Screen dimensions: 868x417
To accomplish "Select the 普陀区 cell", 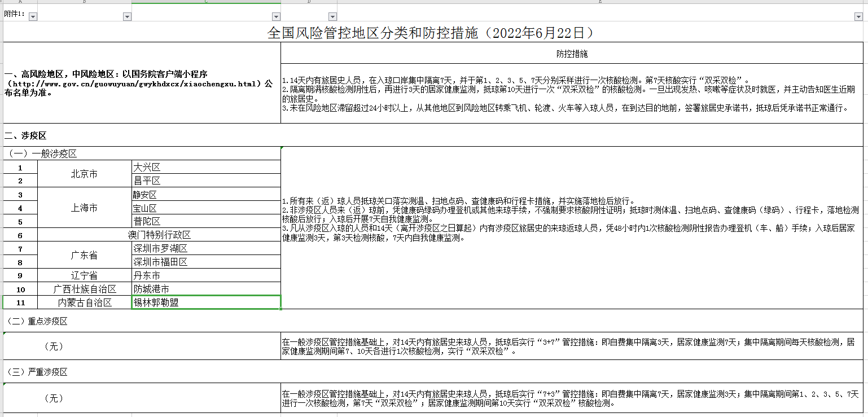I will point(206,221).
